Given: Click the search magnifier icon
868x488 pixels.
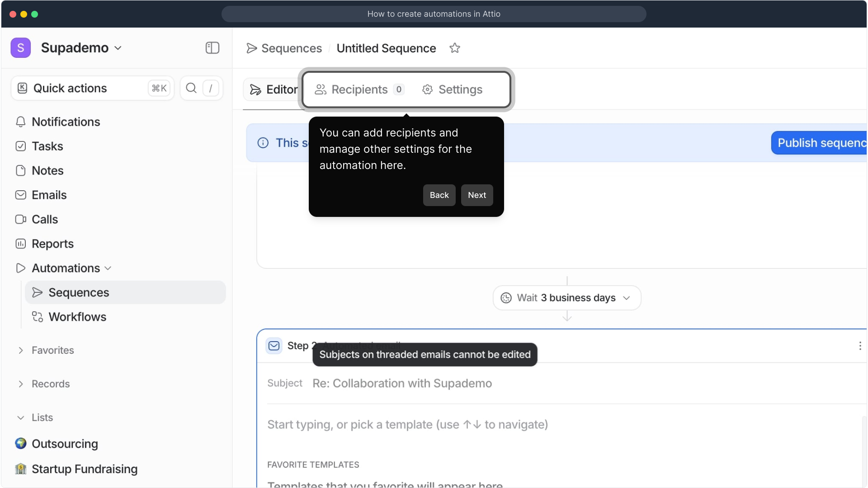Looking at the screenshot, I should (x=191, y=88).
